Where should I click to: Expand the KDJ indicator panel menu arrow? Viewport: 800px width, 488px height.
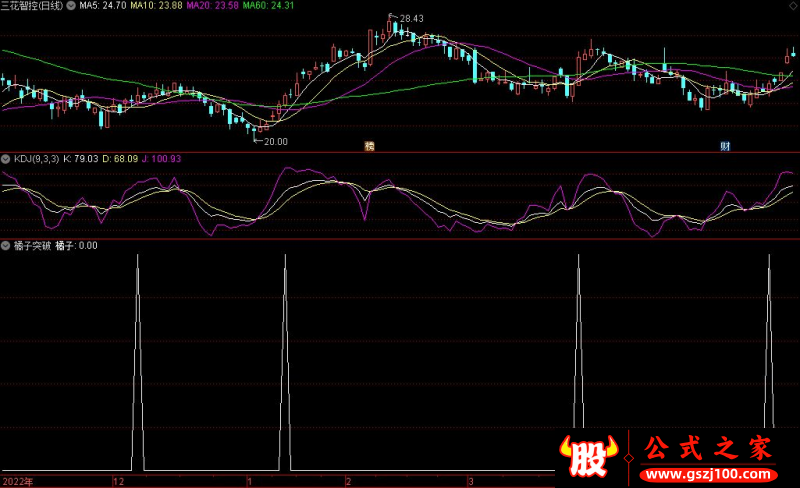tap(6, 159)
